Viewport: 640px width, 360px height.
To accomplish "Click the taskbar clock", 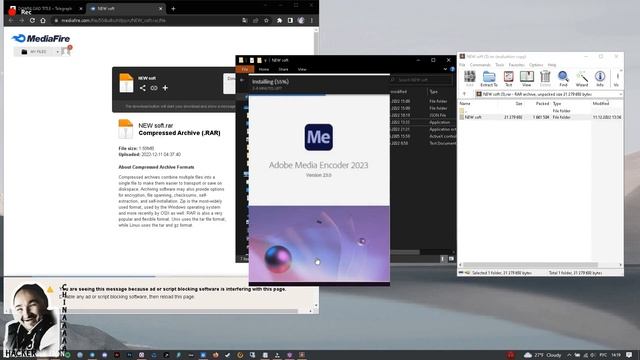I will point(616,355).
